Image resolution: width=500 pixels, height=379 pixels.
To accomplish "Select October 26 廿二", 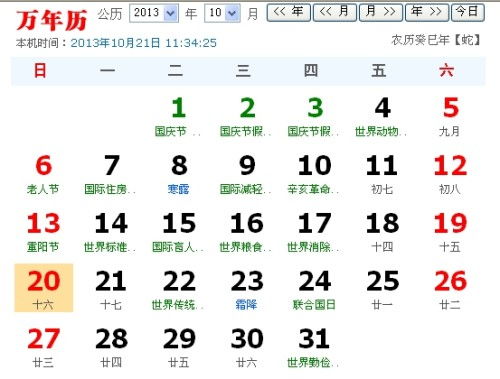I will click(x=450, y=289).
